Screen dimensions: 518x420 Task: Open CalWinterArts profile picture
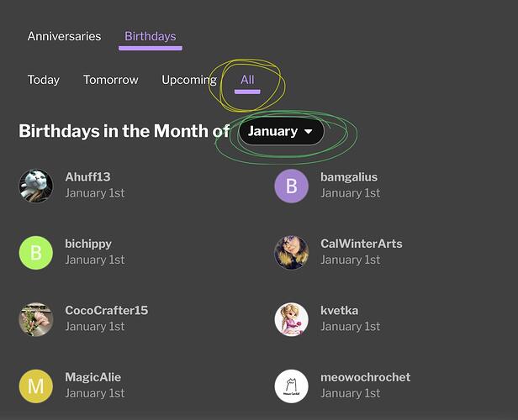click(291, 253)
